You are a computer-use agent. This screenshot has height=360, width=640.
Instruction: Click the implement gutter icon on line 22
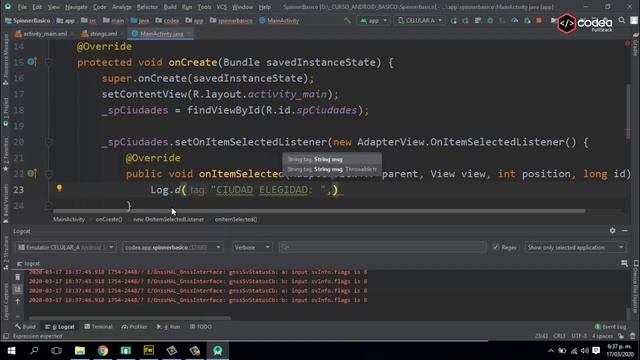click(x=32, y=173)
